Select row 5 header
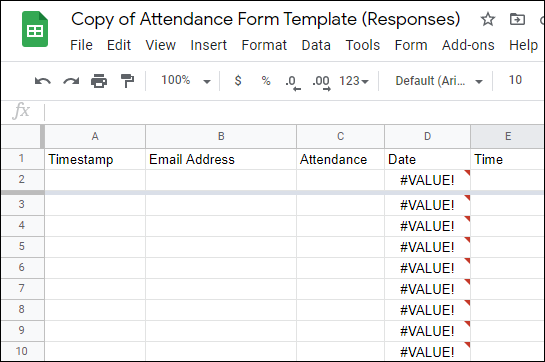545x362 pixels. (x=22, y=247)
